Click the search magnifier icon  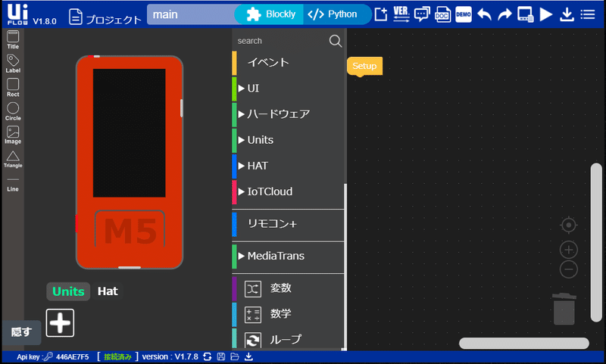336,41
